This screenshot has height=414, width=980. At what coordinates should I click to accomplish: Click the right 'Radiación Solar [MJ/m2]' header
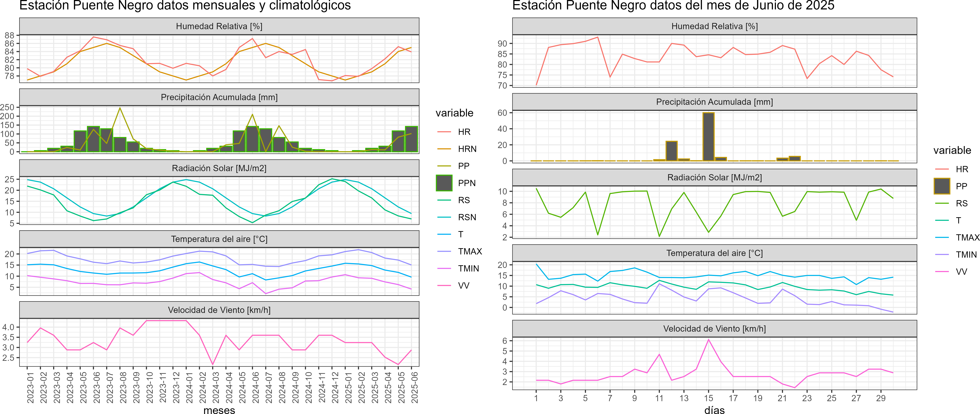(x=714, y=177)
